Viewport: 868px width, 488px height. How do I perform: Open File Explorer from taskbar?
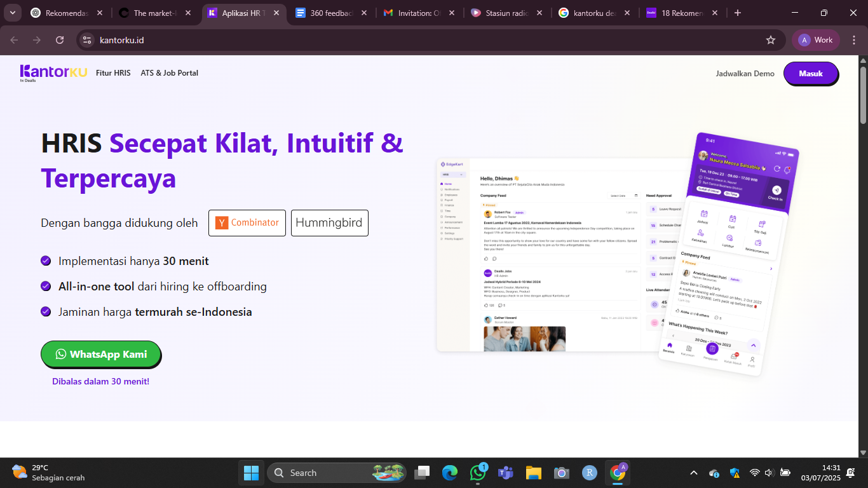[x=534, y=473]
